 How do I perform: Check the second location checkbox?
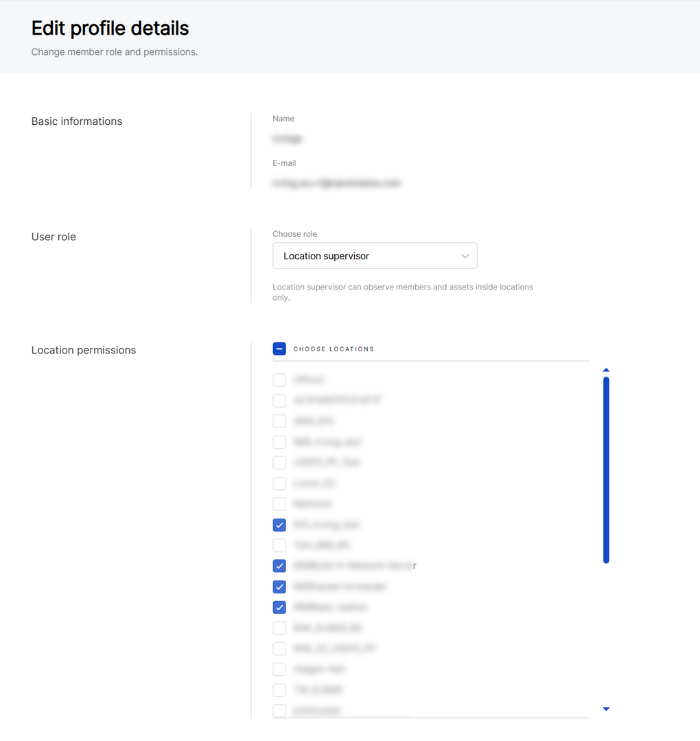pyautogui.click(x=279, y=400)
